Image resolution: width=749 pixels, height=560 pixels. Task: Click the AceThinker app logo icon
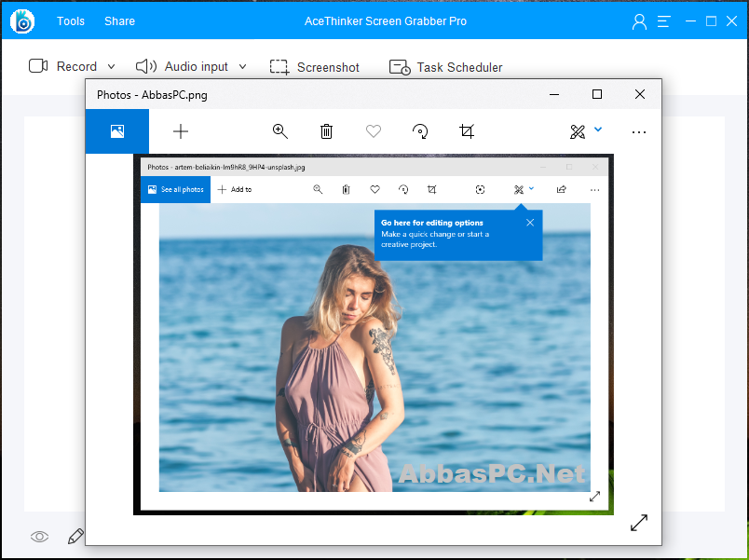(x=22, y=21)
